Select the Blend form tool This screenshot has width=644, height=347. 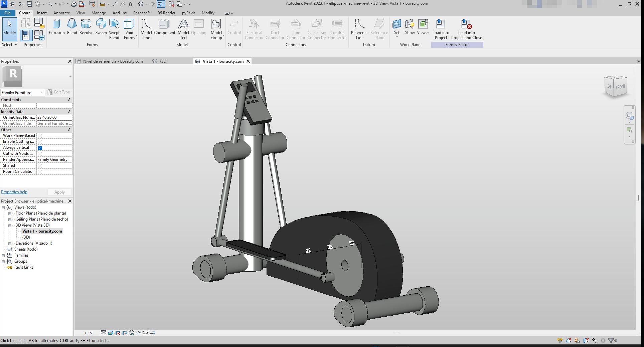72,27
